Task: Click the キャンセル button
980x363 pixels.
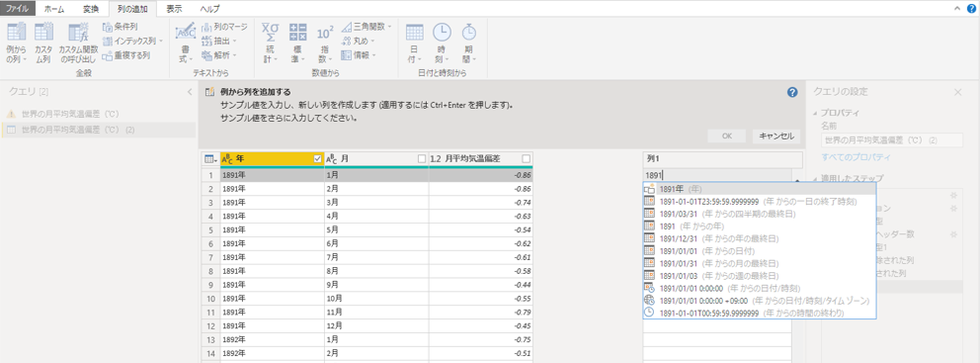Action: [776, 136]
